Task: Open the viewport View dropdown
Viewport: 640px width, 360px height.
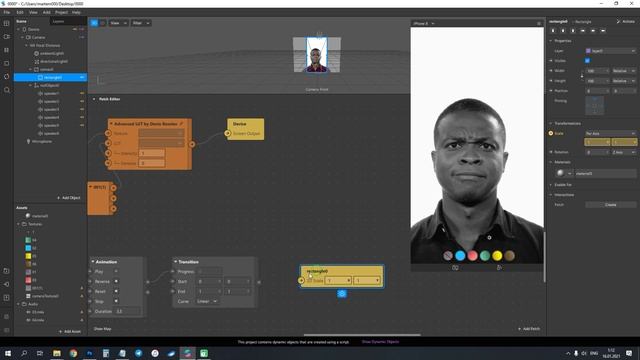Action: (118, 23)
